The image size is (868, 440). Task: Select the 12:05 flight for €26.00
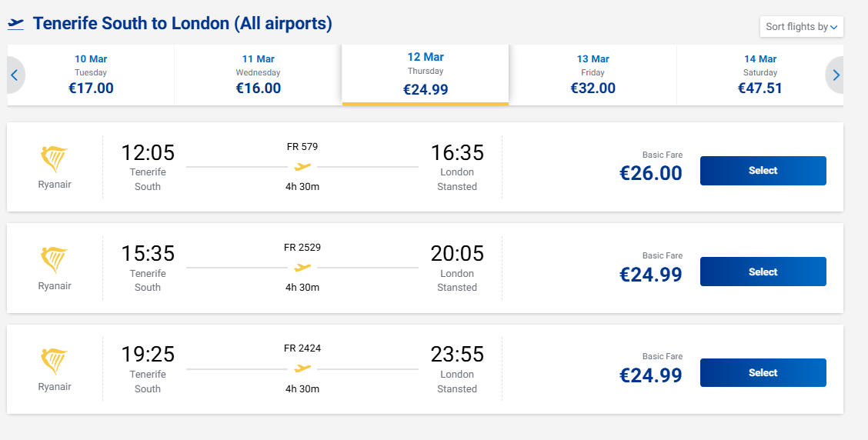(763, 171)
